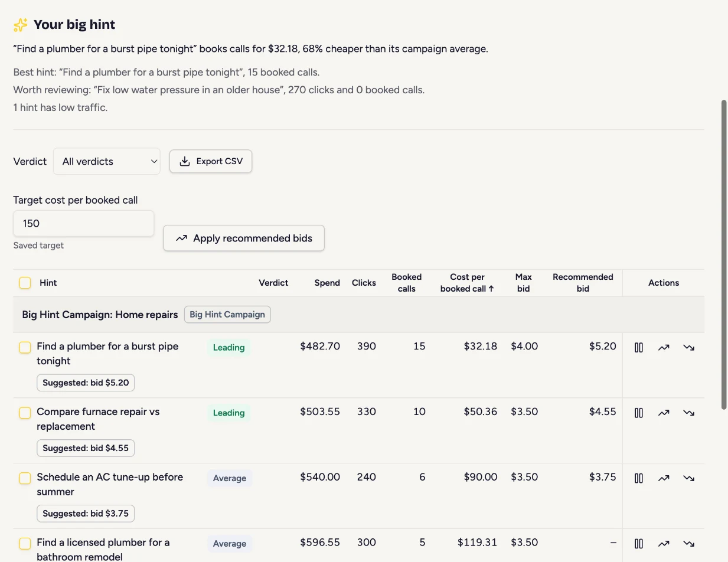Click Leading badge on burst pipe row
728x562 pixels.
point(228,347)
